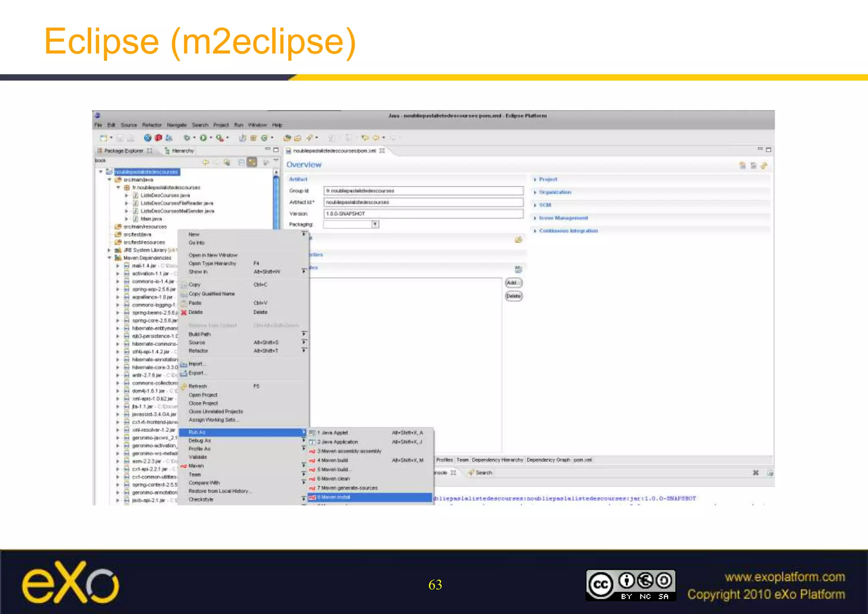The image size is (868, 614).
Task: Click the console clear X icon
Action: (x=756, y=472)
